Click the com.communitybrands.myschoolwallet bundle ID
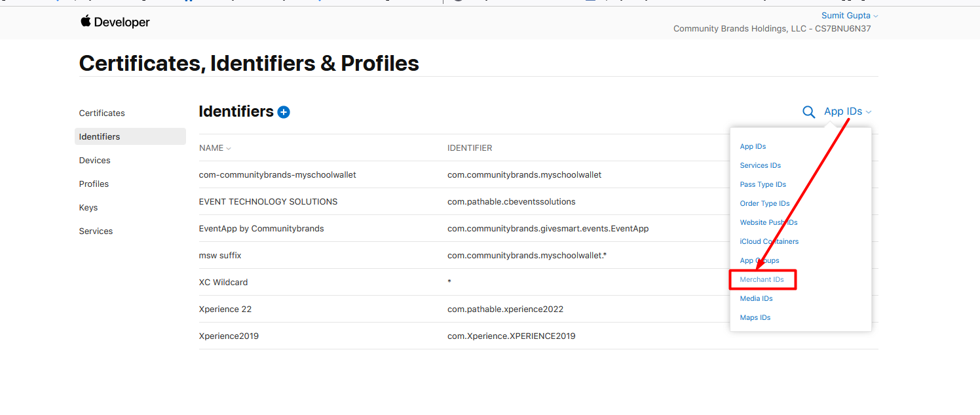 [x=524, y=175]
